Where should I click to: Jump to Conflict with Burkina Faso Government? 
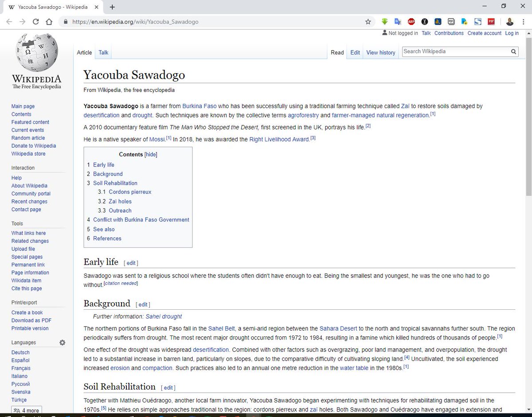pos(141,220)
